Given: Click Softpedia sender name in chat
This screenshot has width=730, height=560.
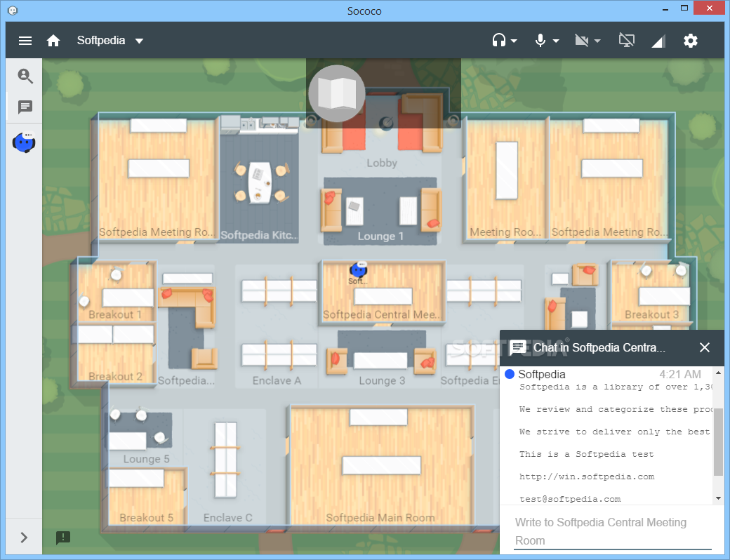Looking at the screenshot, I should [542, 374].
